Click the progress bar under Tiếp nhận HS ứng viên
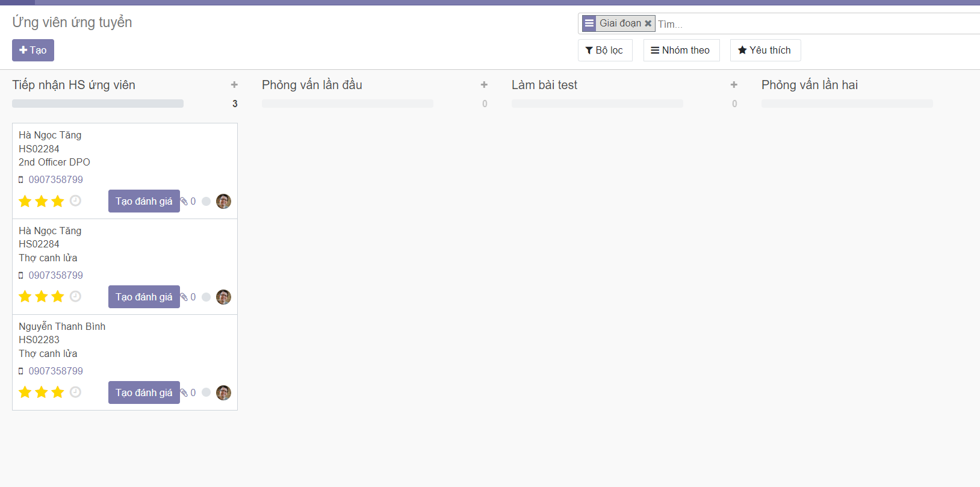 [x=98, y=104]
